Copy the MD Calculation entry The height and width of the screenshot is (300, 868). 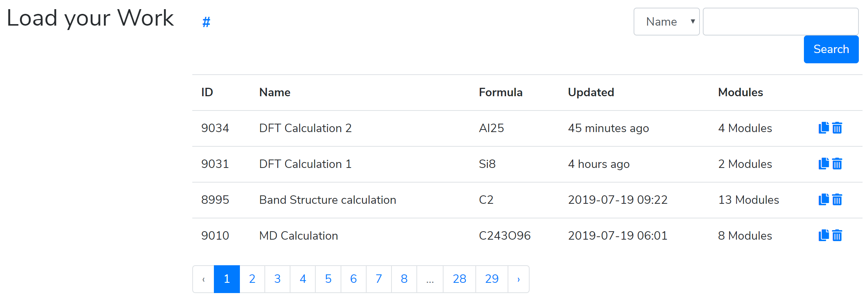[823, 235]
